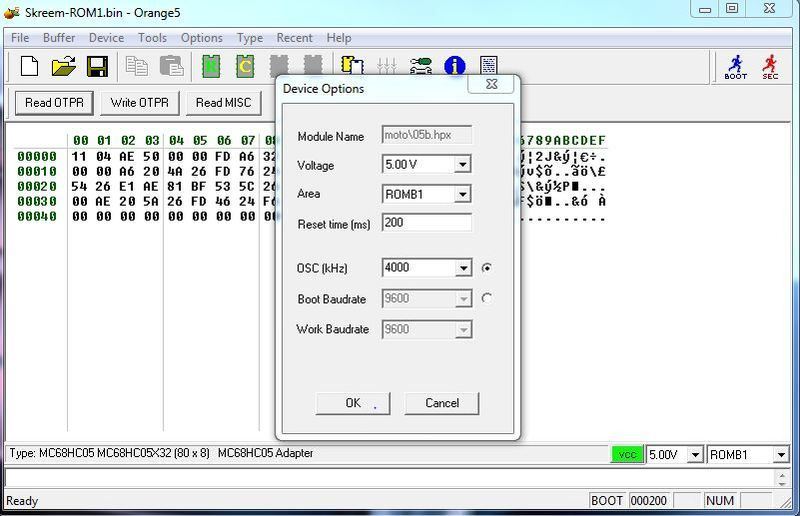Click the blue info icon
Screen dimensions: 800x516
454,67
